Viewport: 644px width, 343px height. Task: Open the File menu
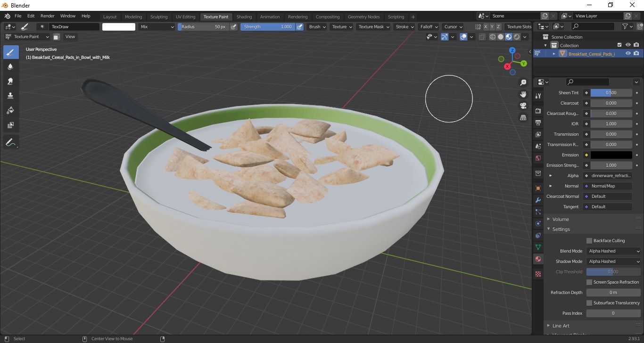(x=18, y=16)
